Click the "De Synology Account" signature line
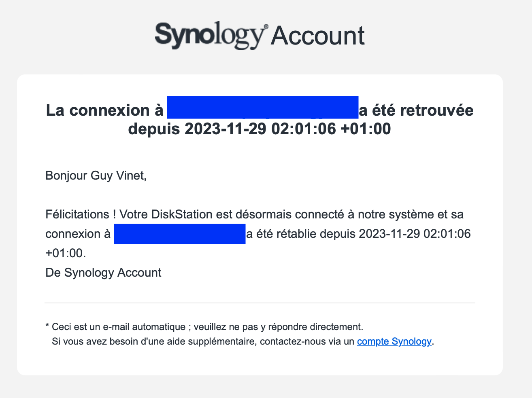Image resolution: width=532 pixels, height=398 pixels. [103, 273]
